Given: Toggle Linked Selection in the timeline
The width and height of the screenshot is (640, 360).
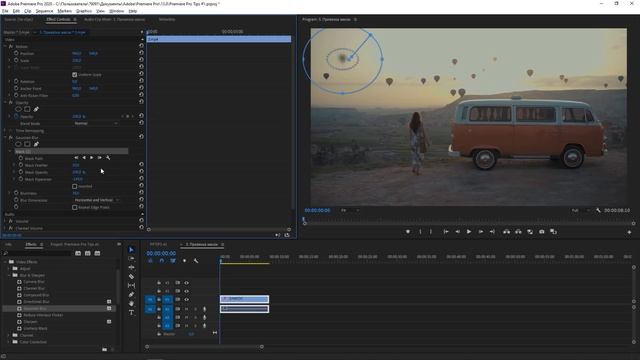Looking at the screenshot, I should tap(173, 260).
